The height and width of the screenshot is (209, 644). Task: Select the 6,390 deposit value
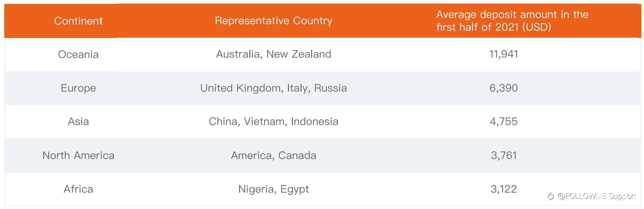[504, 88]
